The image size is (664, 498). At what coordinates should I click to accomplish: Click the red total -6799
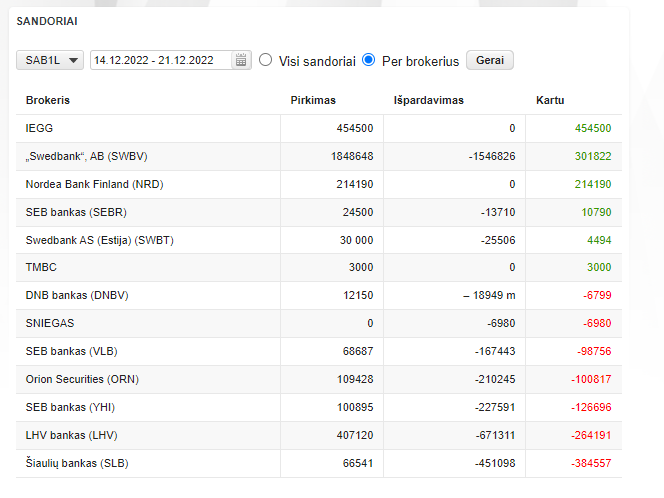point(597,295)
